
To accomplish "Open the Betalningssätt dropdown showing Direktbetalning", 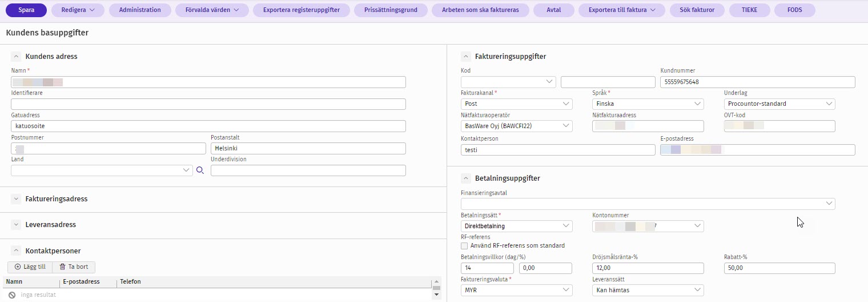I will coord(517,226).
